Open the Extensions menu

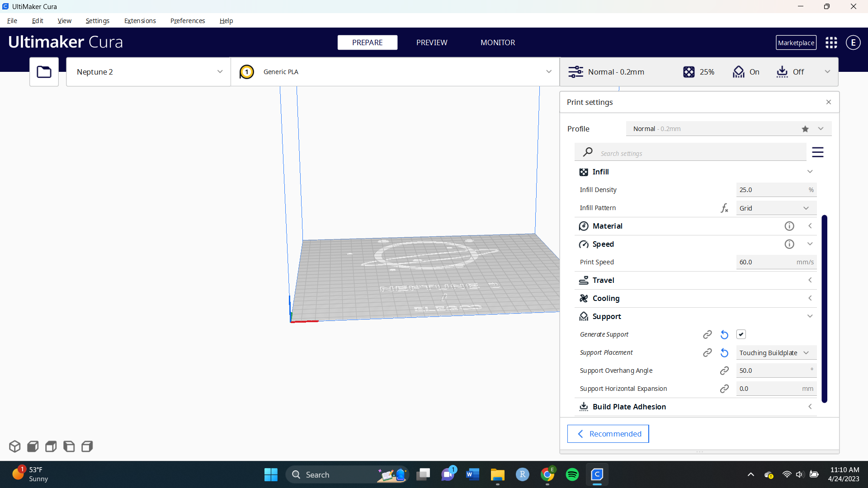pyautogui.click(x=140, y=21)
